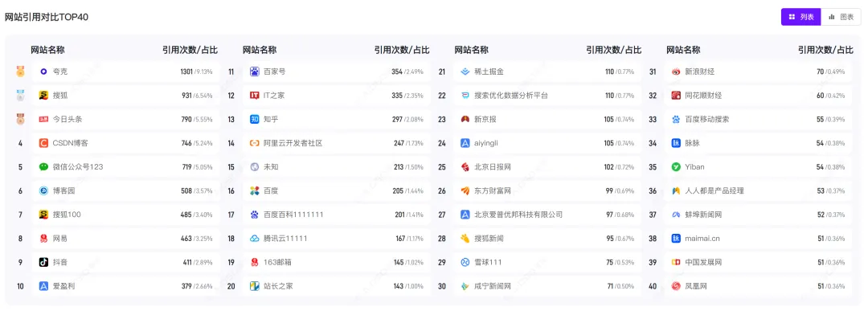Click the 搜狐100 logo icon
The width and height of the screenshot is (868, 311).
(x=43, y=214)
